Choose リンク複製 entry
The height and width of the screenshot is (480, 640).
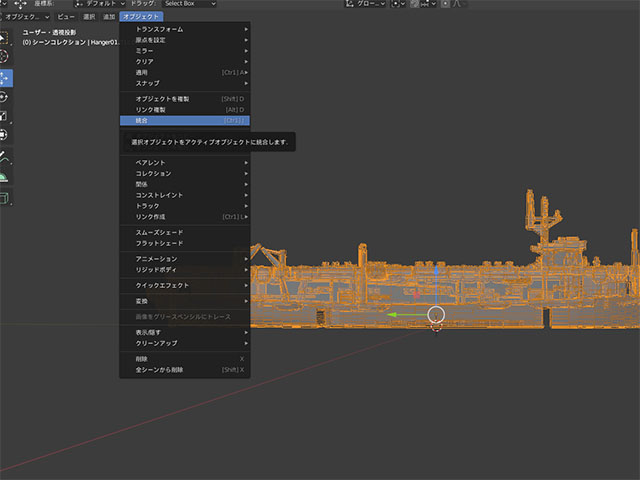pyautogui.click(x=184, y=110)
